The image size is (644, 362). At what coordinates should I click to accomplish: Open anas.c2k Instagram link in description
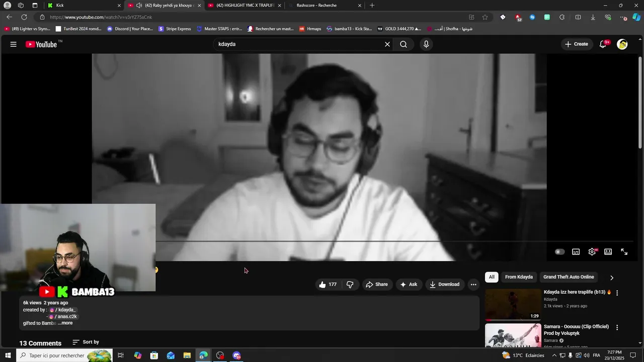63,317
